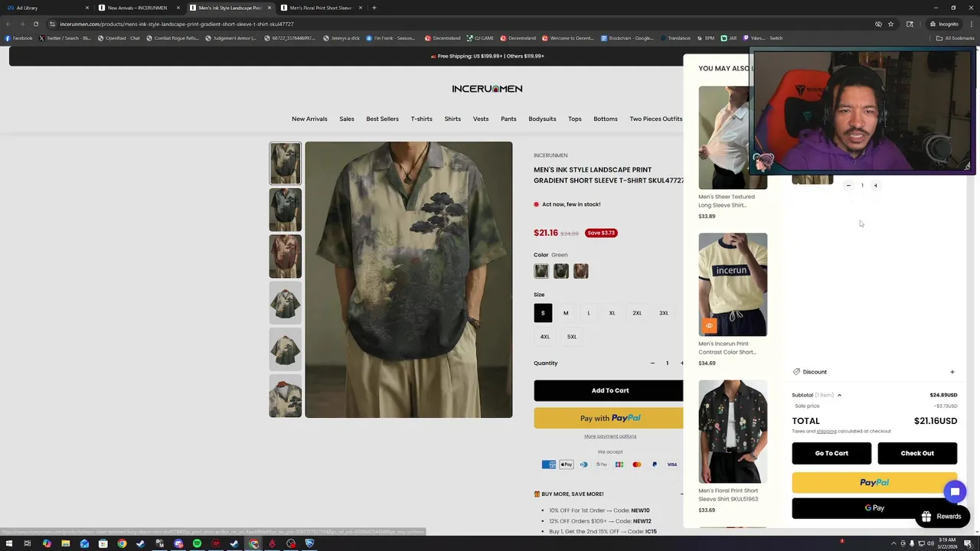Decrease cart item quantity in drawer
This screenshot has height=551, width=980.
click(848, 185)
